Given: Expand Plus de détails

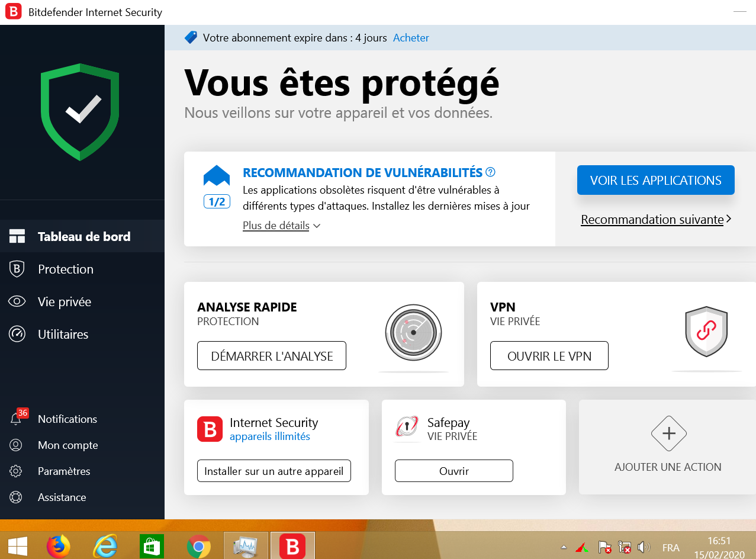Looking at the screenshot, I should [x=282, y=226].
